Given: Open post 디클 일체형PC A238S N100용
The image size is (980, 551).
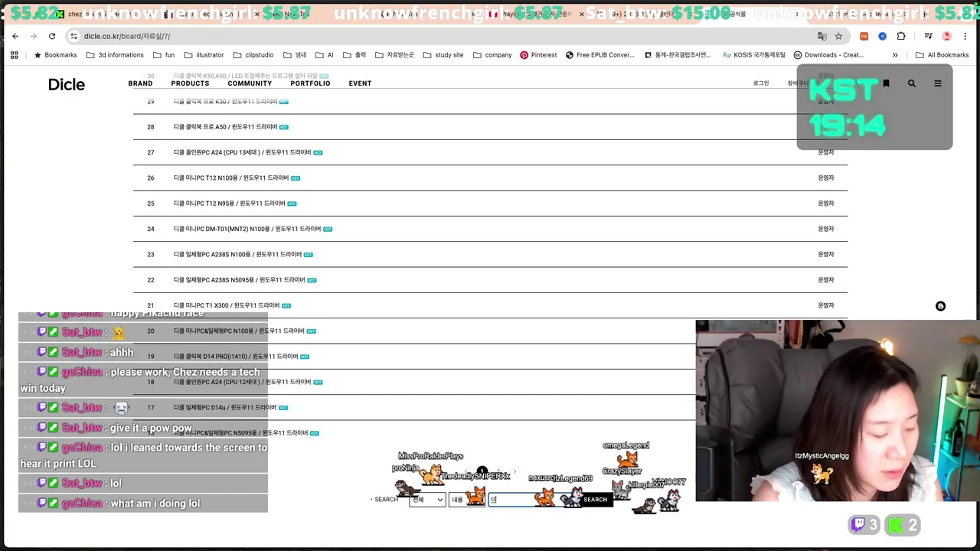Looking at the screenshot, I should pos(237,254).
